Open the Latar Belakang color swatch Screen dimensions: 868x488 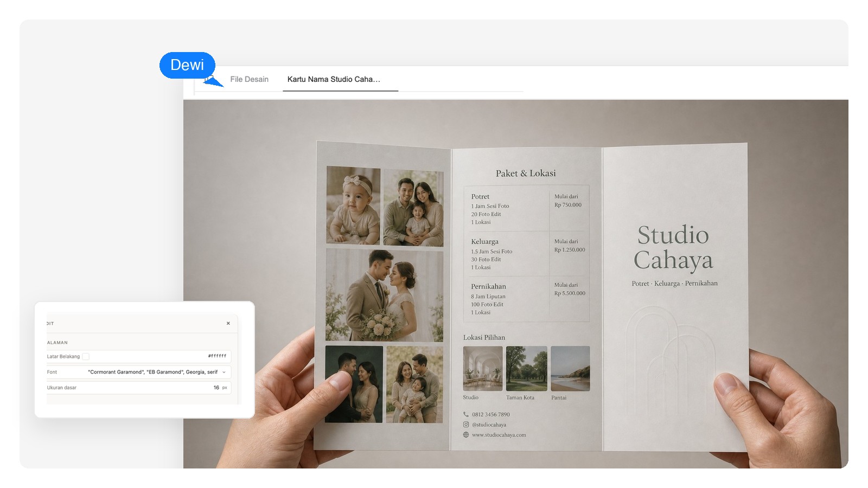point(86,356)
